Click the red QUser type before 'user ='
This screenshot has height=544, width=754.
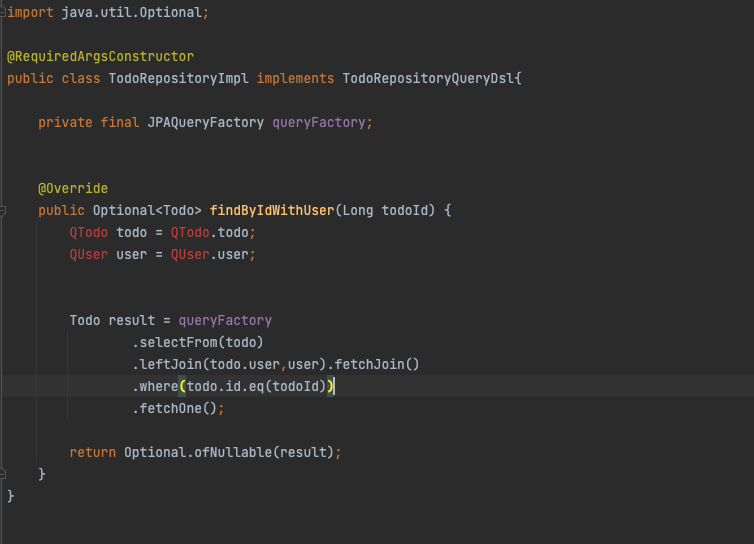tap(88, 254)
